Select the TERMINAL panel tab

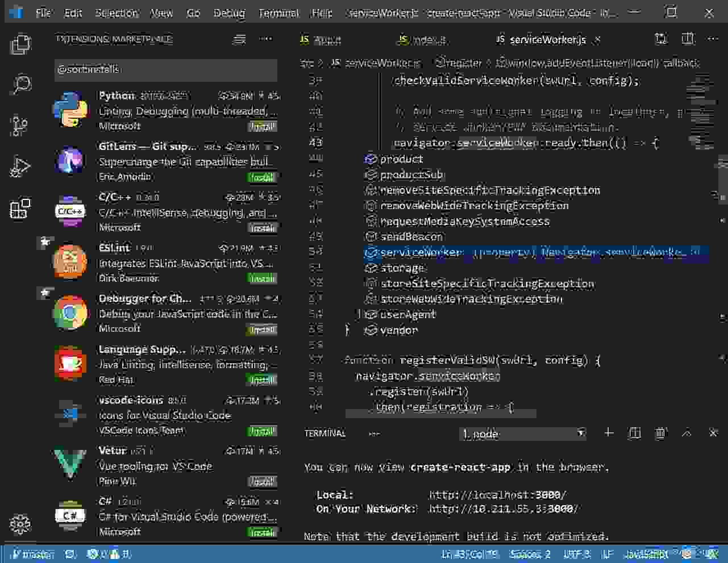click(325, 433)
